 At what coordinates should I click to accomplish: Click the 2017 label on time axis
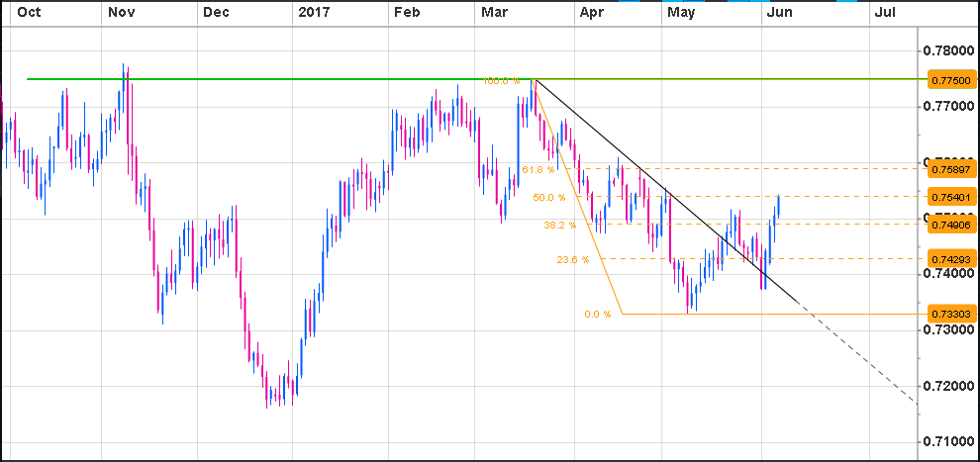point(315,12)
